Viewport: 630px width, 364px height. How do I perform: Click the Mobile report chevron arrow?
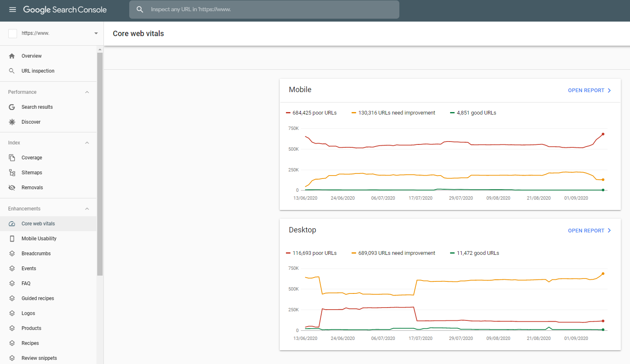coord(609,90)
